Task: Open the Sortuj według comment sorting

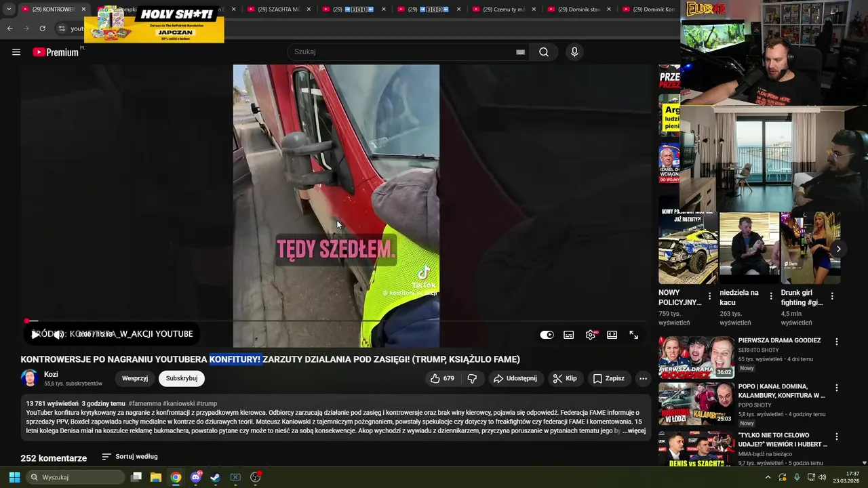Action: click(130, 457)
